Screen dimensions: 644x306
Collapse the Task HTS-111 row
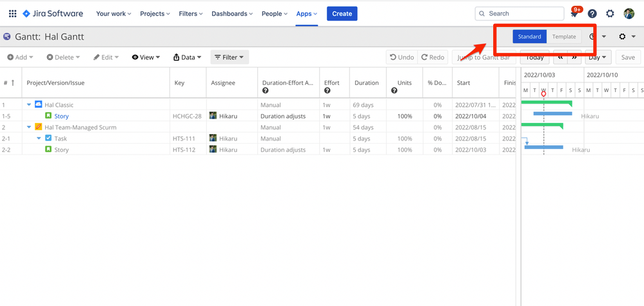point(39,139)
